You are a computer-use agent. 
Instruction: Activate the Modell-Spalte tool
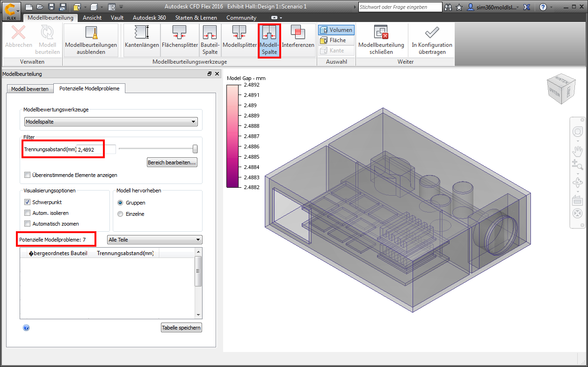(269, 40)
